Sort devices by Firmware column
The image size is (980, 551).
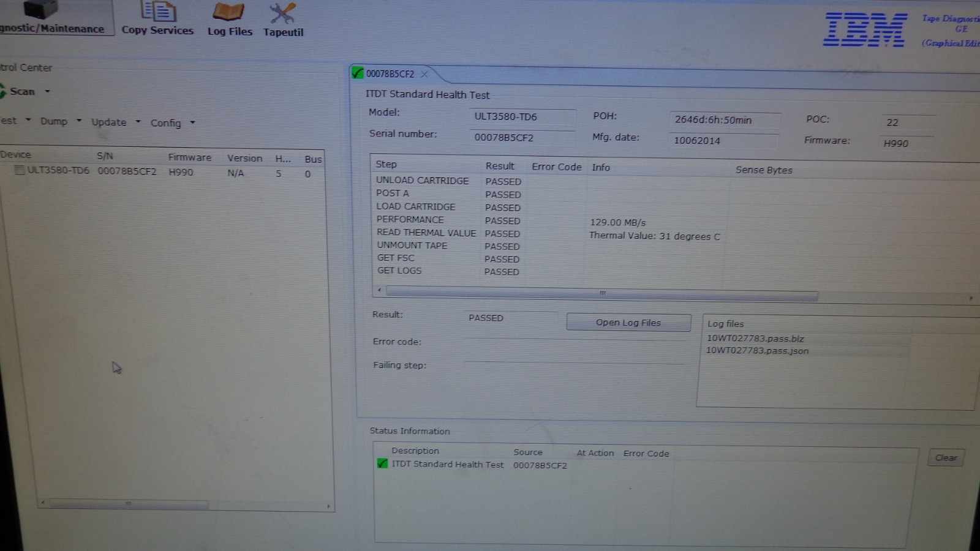190,157
